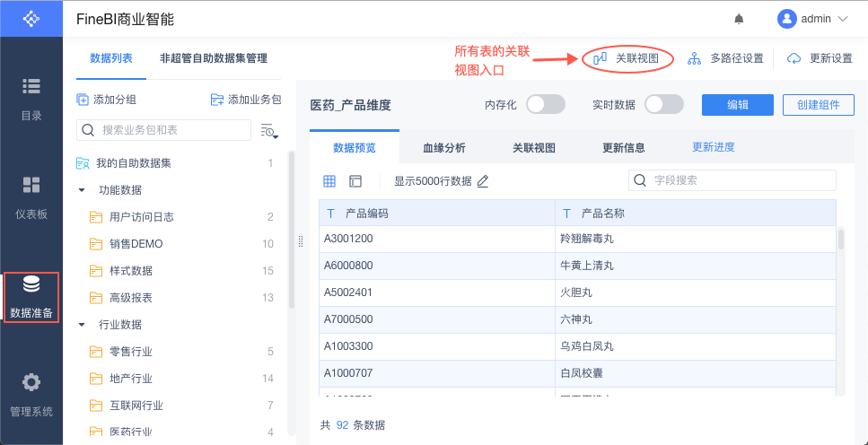Open the admin user dropdown

812,19
